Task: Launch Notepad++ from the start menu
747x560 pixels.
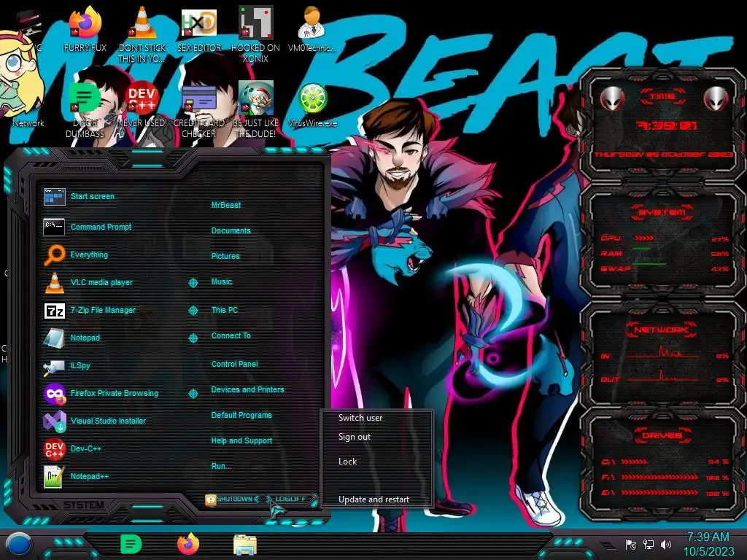Action: tap(75, 476)
